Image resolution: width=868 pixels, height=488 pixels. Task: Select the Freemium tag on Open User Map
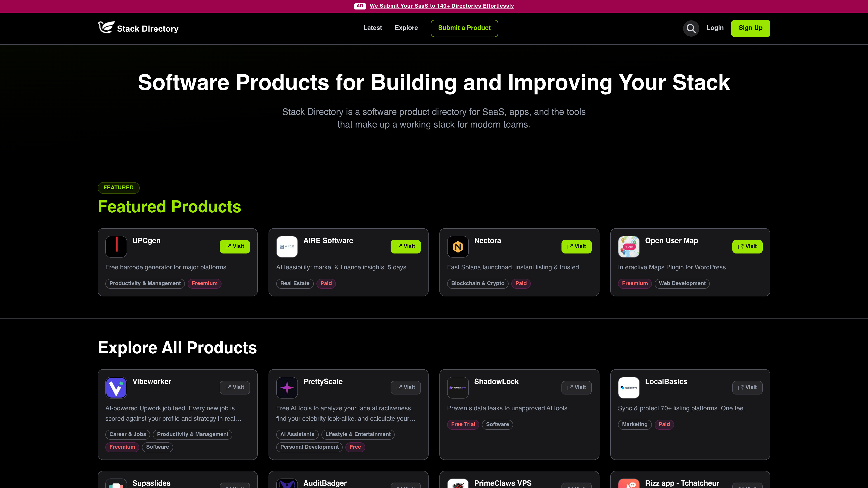635,284
